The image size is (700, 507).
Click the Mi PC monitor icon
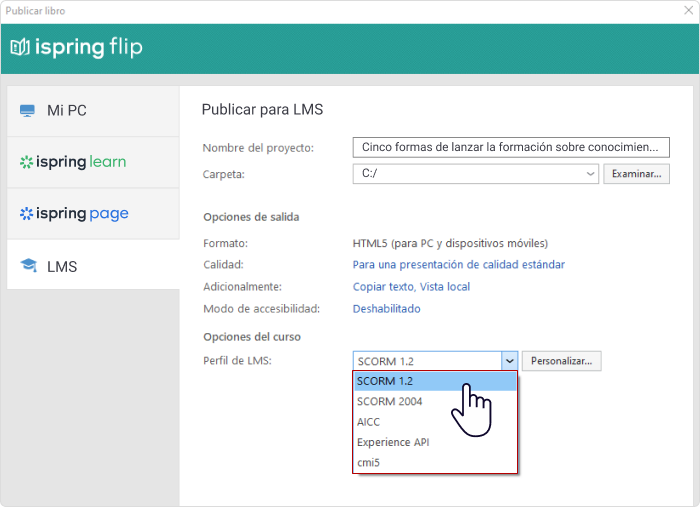(x=27, y=110)
